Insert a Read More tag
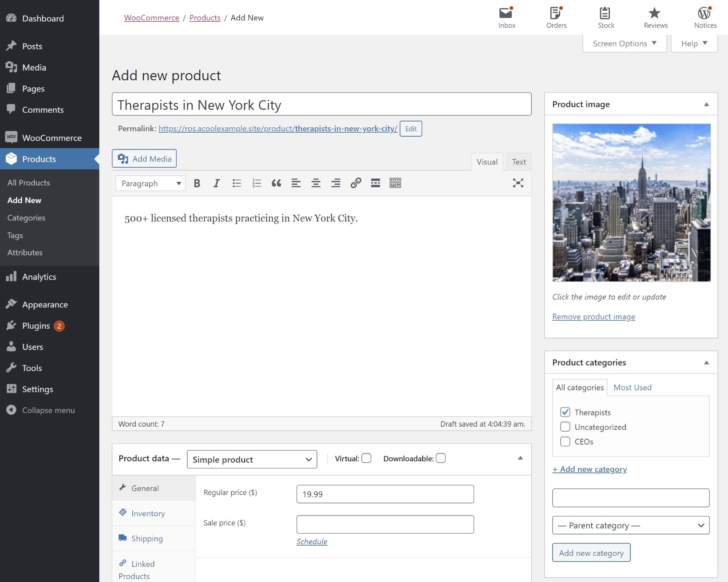Image resolution: width=728 pixels, height=582 pixels. (376, 183)
